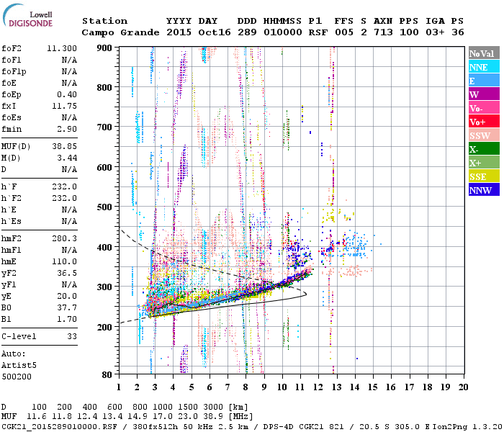Click the 500 km y-axis label

point(104,207)
